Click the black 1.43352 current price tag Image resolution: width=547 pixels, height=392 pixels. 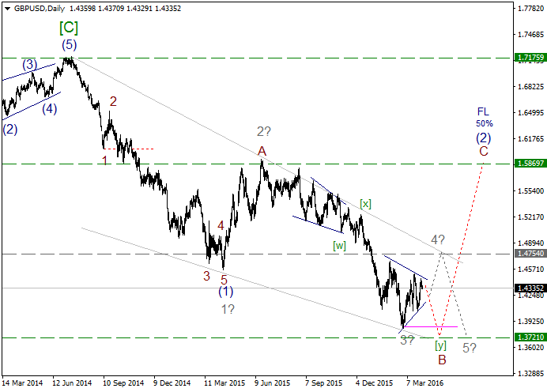[x=530, y=288]
